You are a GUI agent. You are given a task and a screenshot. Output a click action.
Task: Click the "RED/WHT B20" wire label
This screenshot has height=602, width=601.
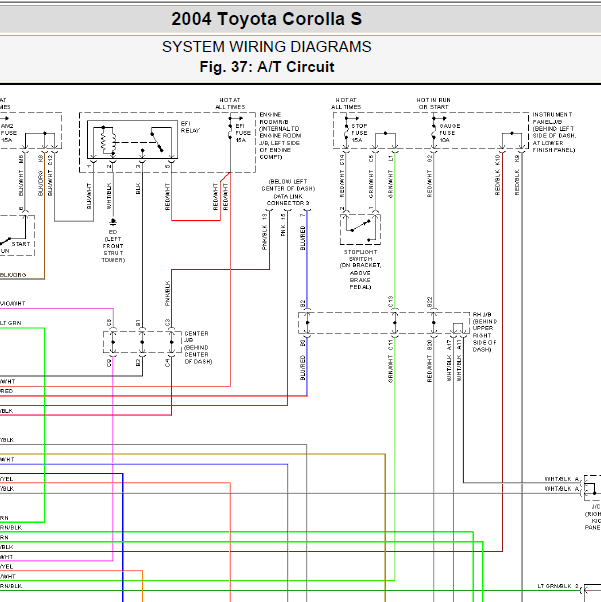tap(430, 361)
